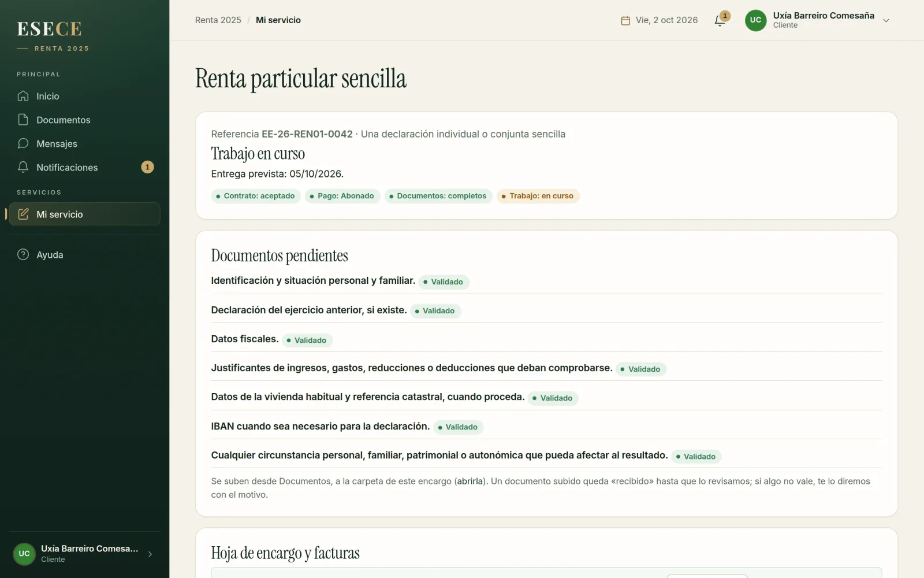Go to Inicio in the sidebar
The height and width of the screenshot is (578, 924).
[84, 96]
